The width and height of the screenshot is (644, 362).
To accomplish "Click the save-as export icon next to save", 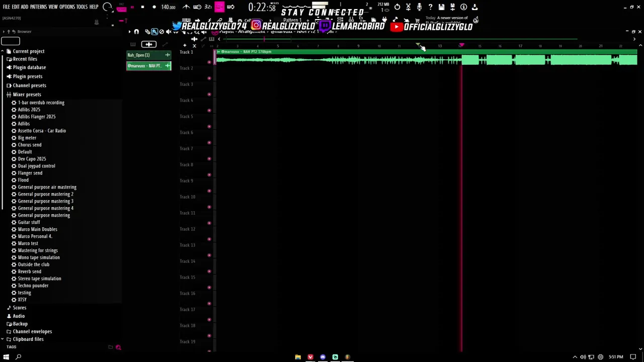I will [x=452, y=7].
